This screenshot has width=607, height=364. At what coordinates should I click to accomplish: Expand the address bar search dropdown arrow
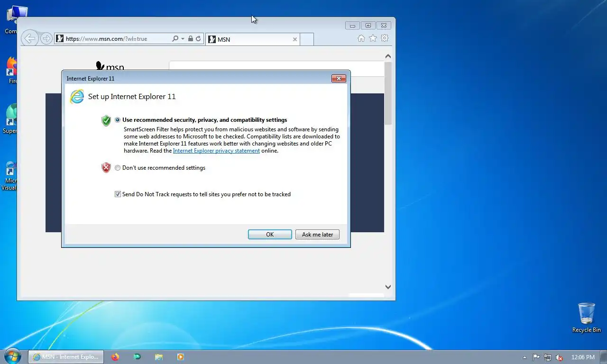coord(183,39)
